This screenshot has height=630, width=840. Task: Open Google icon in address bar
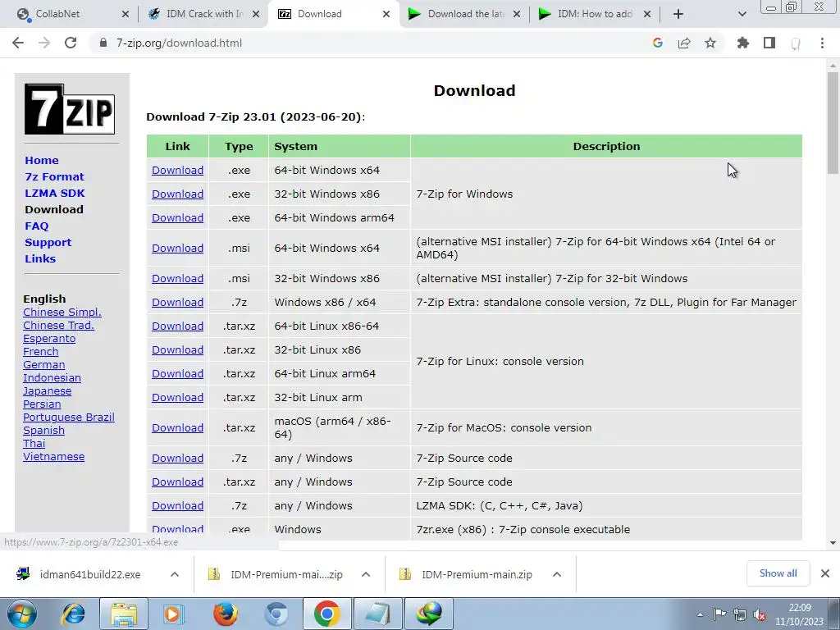tap(658, 43)
